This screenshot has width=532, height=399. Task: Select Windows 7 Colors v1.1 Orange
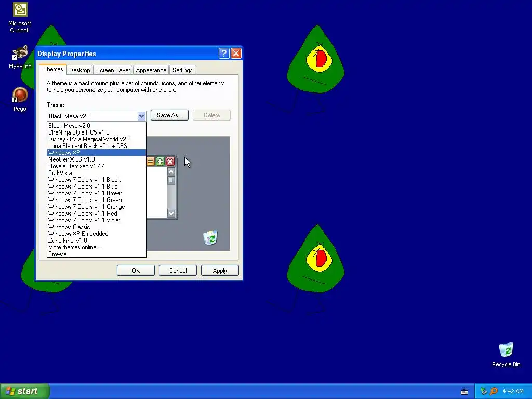click(96, 207)
